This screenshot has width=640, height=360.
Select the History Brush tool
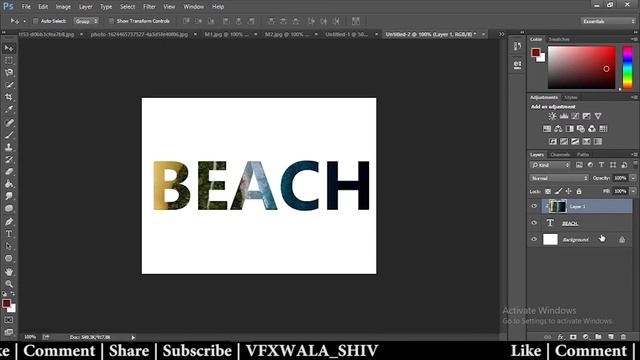[x=9, y=159]
